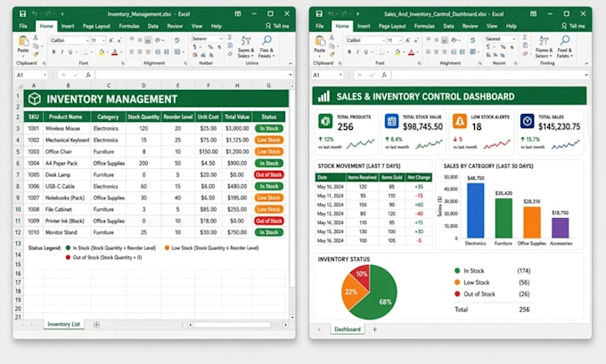Save the Sales dashboard workbook via Save icon
The height and width of the screenshot is (364, 606).
(319, 14)
